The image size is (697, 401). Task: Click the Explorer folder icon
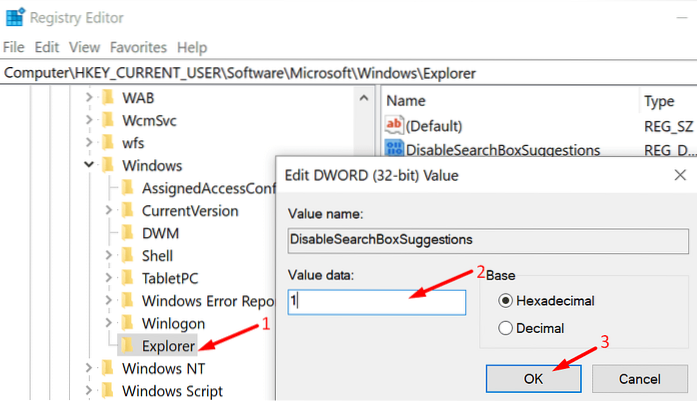pyautogui.click(x=126, y=345)
